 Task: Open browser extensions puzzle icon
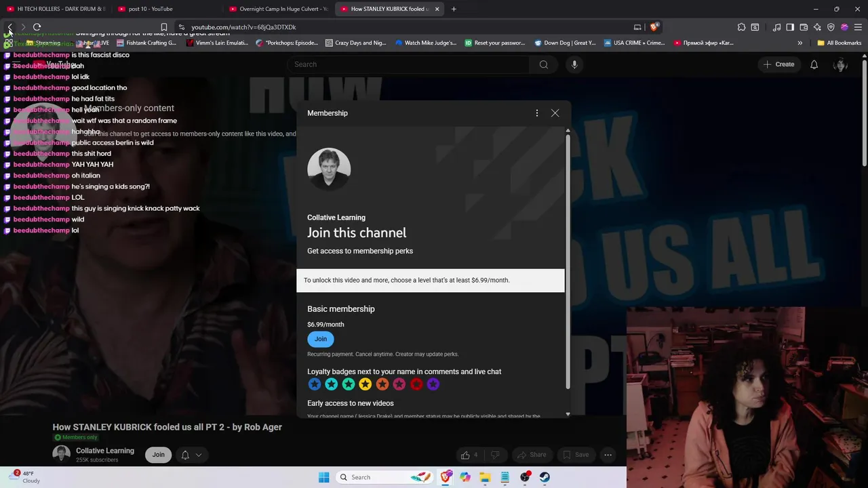pos(741,27)
